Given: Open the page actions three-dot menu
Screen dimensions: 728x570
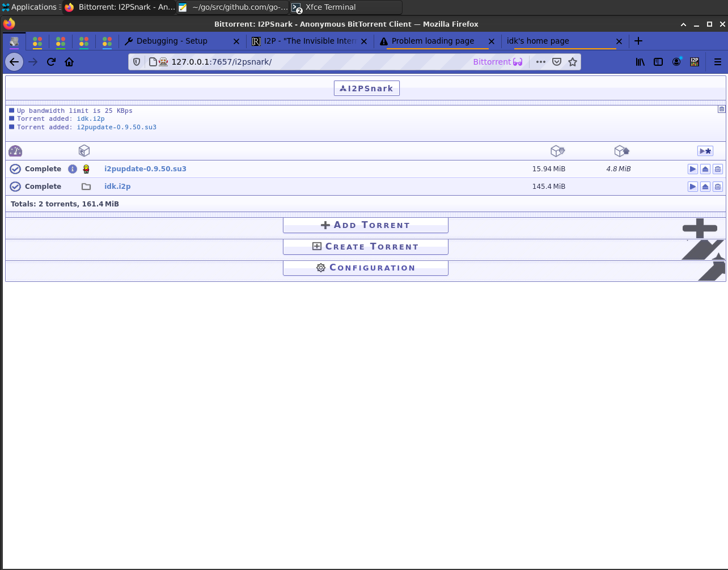Looking at the screenshot, I should point(541,62).
